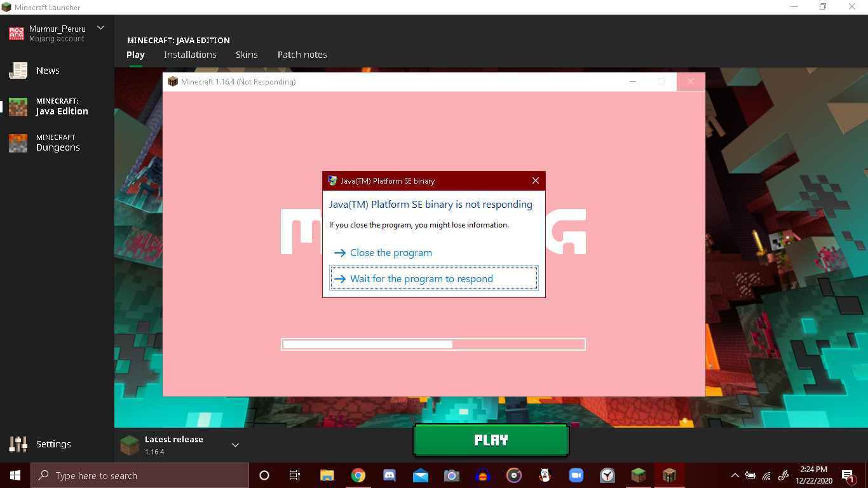Click the grass block icon beside Latest release

pos(130,445)
